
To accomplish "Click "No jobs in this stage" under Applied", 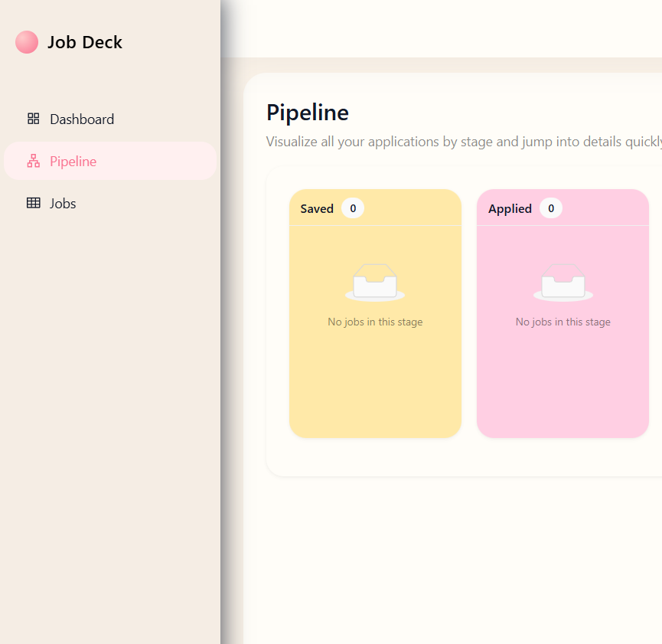I will 563,322.
